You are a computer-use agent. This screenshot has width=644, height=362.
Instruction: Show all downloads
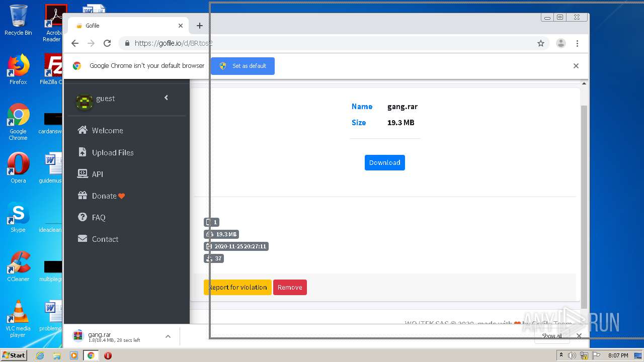[x=552, y=336]
